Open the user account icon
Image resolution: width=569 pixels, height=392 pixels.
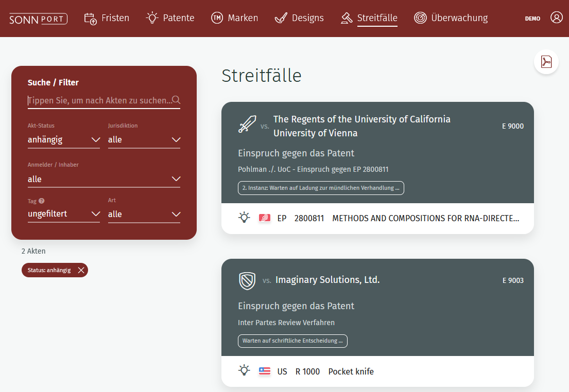pyautogui.click(x=556, y=17)
